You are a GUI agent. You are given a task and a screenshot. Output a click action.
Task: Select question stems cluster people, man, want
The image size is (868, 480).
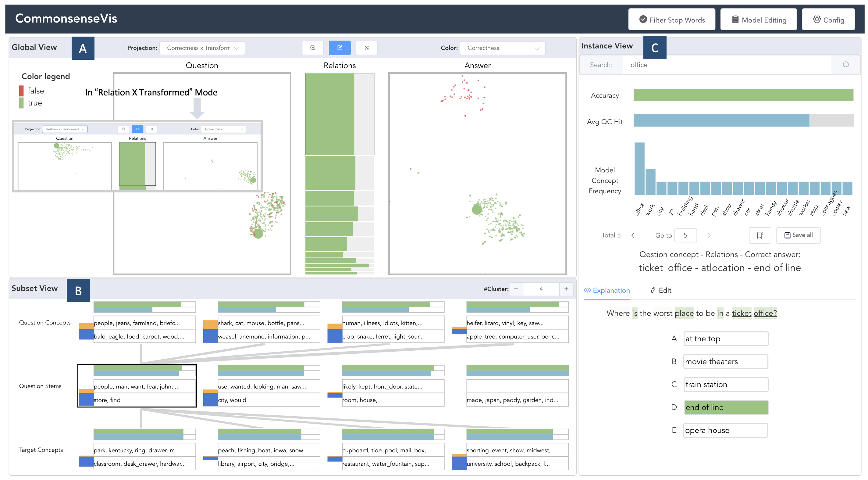(137, 386)
